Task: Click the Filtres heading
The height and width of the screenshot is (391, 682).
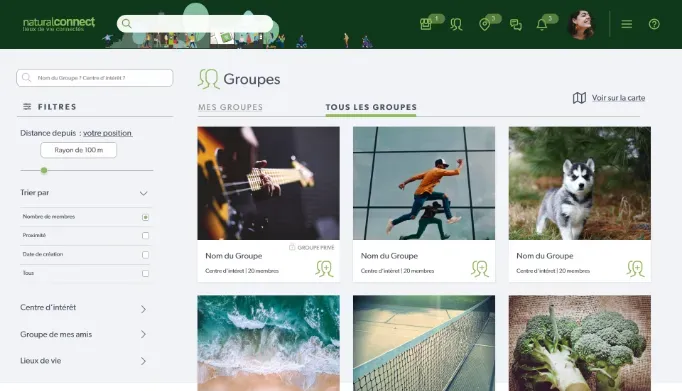Action: 57,107
